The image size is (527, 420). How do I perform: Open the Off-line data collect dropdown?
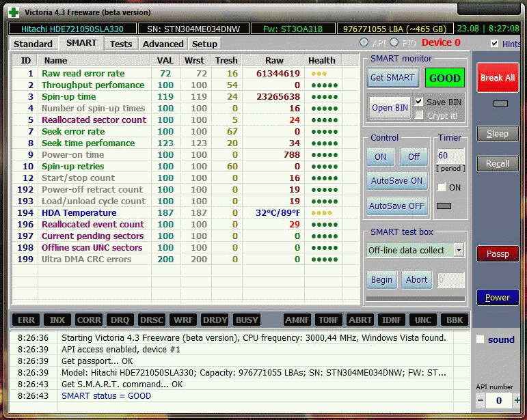[x=458, y=251]
